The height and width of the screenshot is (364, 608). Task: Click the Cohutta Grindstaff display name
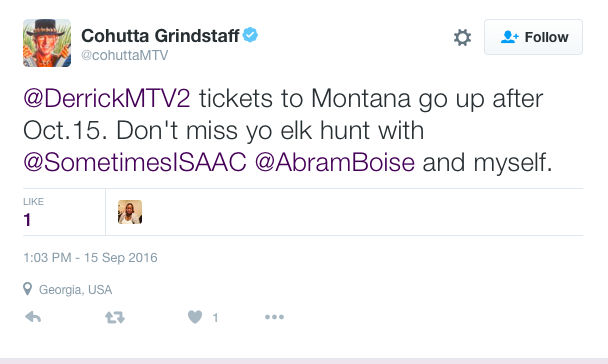[160, 36]
